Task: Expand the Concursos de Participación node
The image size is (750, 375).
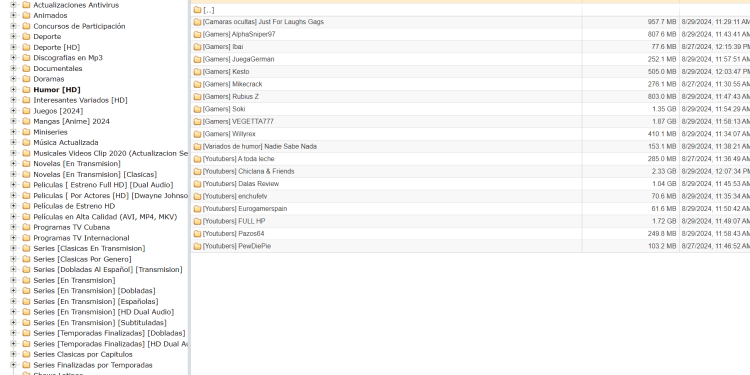Action: pyautogui.click(x=13, y=26)
